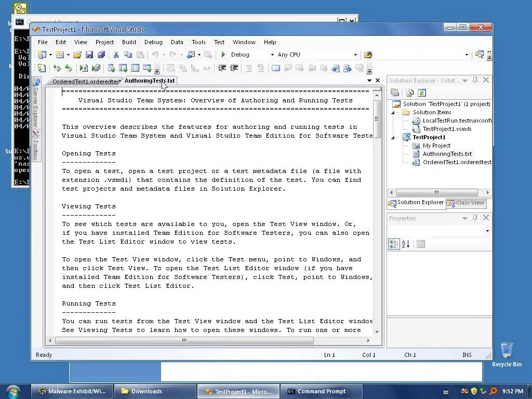Viewport: 532px width, 399px height.
Task: Open the Solution Configurations Debug dropdown
Action: [272, 55]
